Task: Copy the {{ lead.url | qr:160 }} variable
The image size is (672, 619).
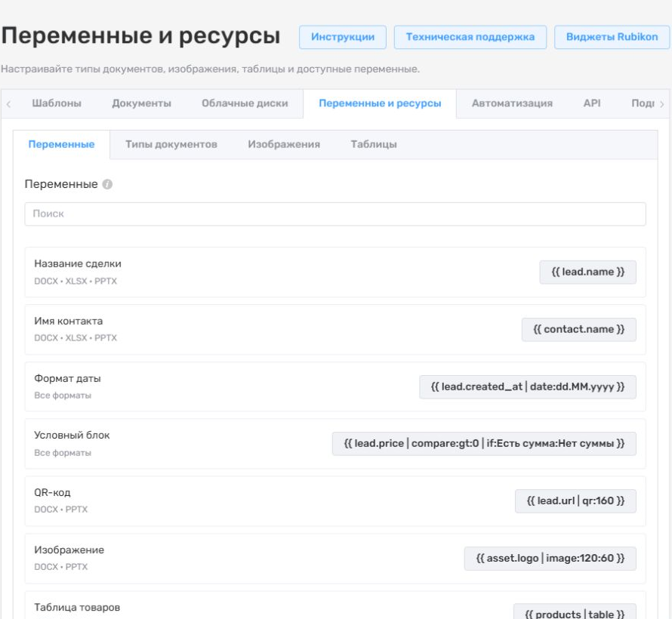Action: pos(575,500)
